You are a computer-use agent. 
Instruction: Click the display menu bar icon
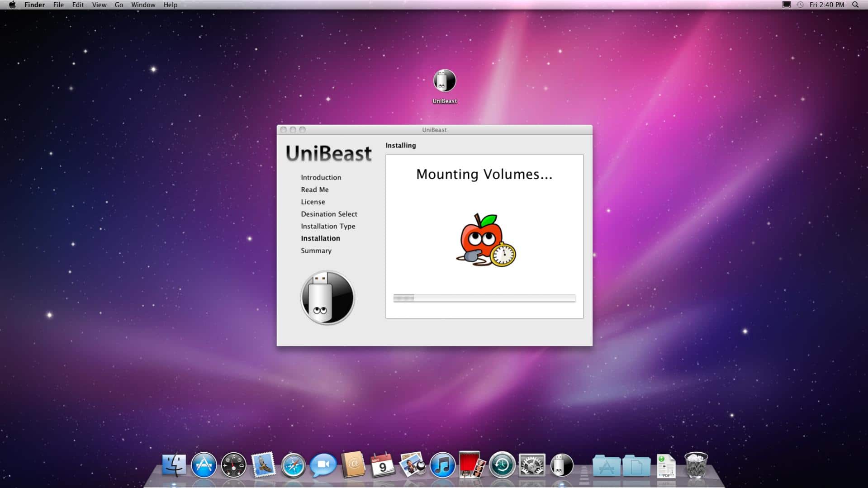tap(786, 5)
